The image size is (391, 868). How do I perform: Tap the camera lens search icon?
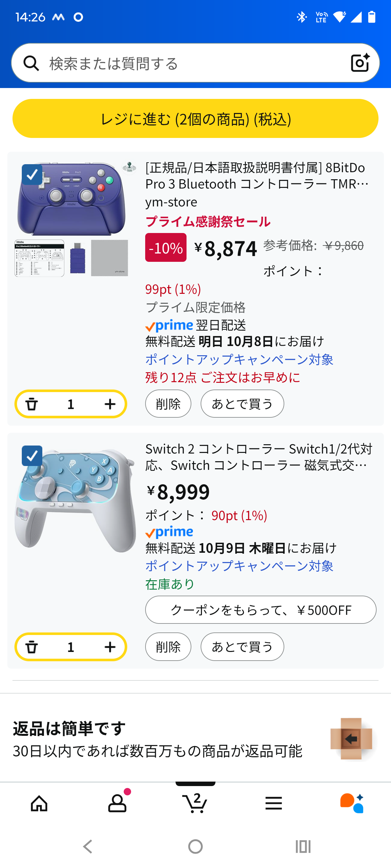point(360,63)
